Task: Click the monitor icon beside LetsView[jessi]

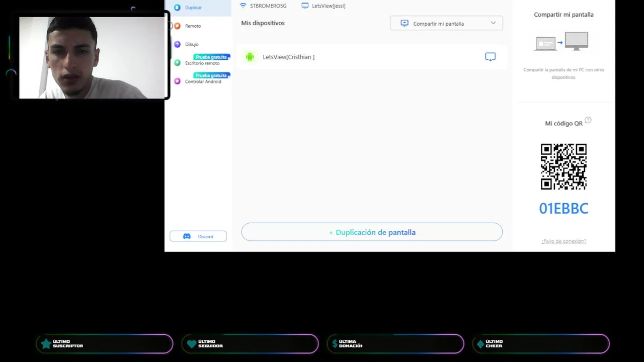Action: 305,6
